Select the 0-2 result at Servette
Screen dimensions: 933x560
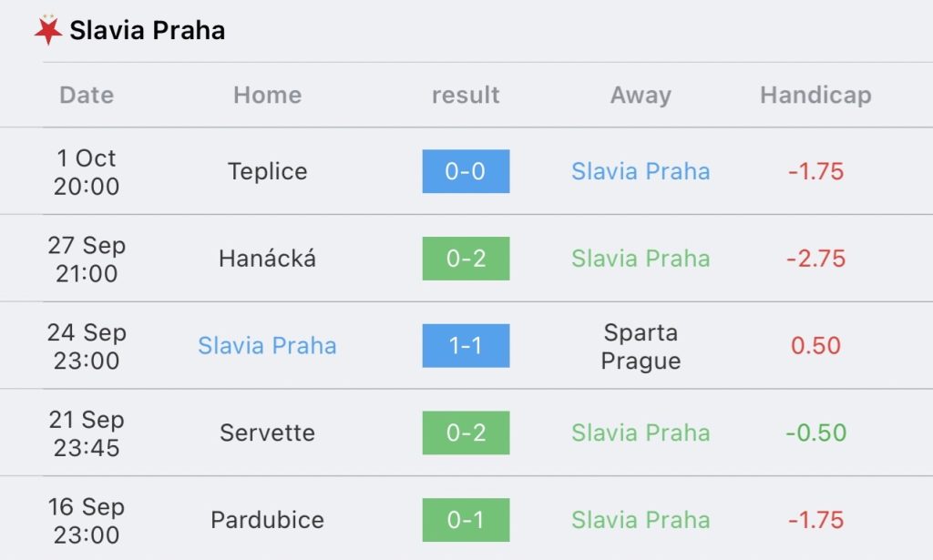point(466,433)
